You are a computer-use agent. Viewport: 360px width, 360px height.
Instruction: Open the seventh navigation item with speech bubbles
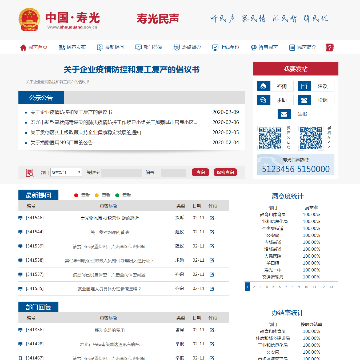(x=264, y=47)
